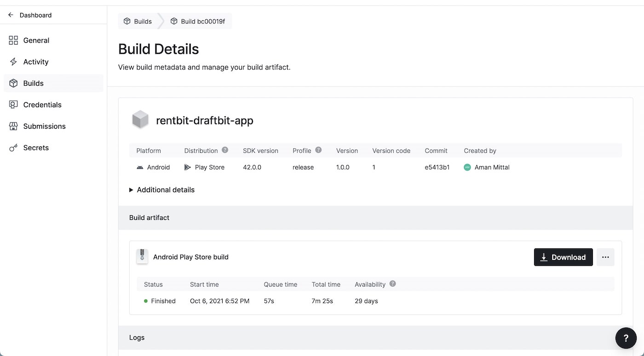Click the Aman Mittal avatar
The width and height of the screenshot is (644, 356).
[467, 167]
